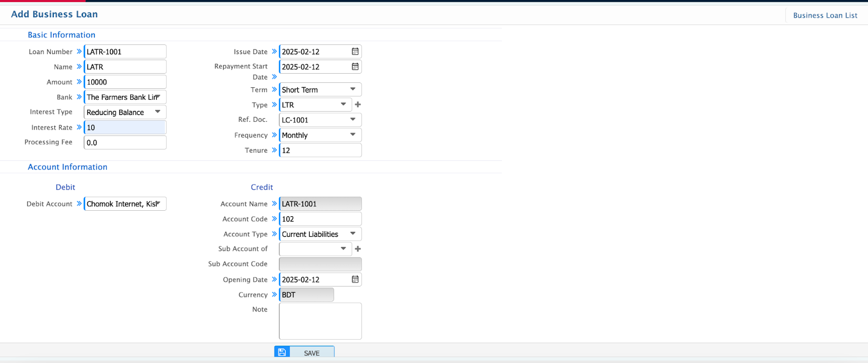Click the Sub Account Code field
Viewport: 868px width, 363px height.
click(320, 264)
